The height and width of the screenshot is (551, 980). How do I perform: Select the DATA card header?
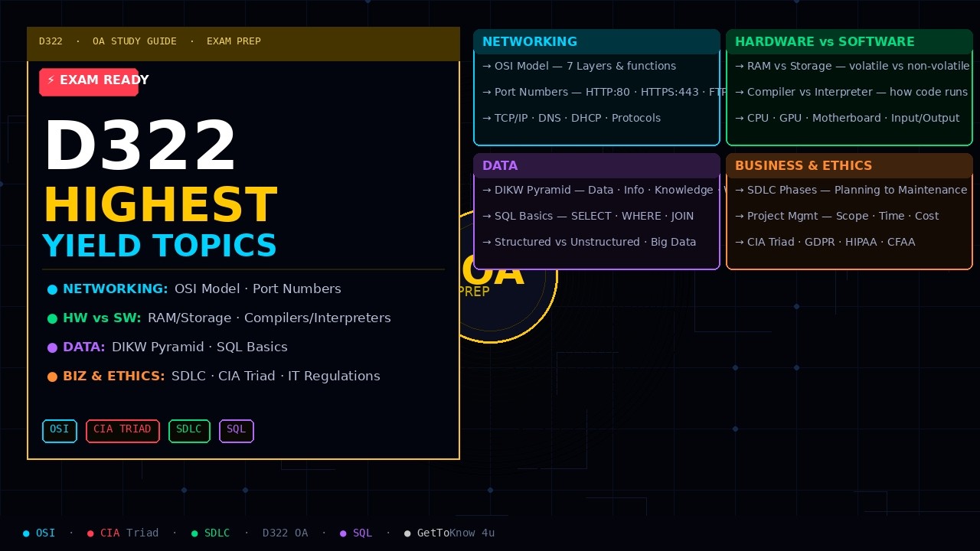point(596,165)
